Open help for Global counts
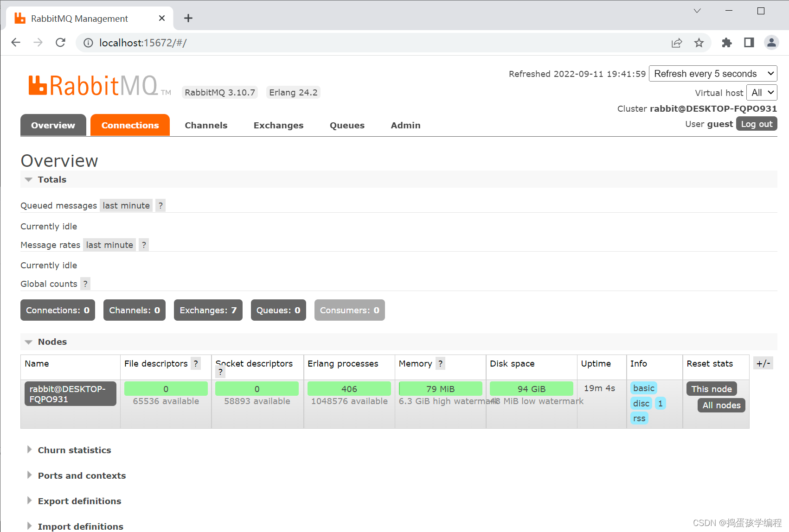This screenshot has width=789, height=532. click(x=85, y=284)
